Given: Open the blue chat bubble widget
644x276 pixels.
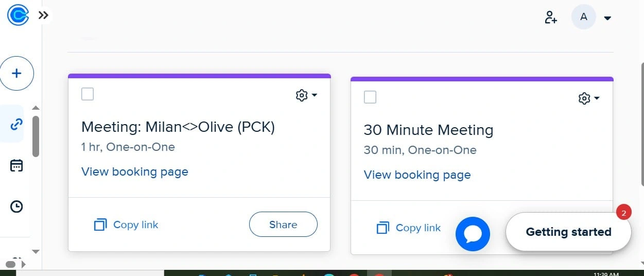Looking at the screenshot, I should pyautogui.click(x=473, y=234).
